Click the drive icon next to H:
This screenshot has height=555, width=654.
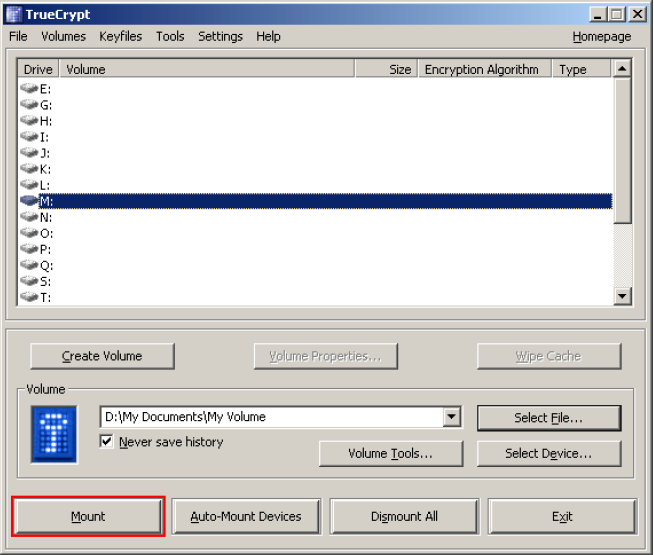click(29, 121)
